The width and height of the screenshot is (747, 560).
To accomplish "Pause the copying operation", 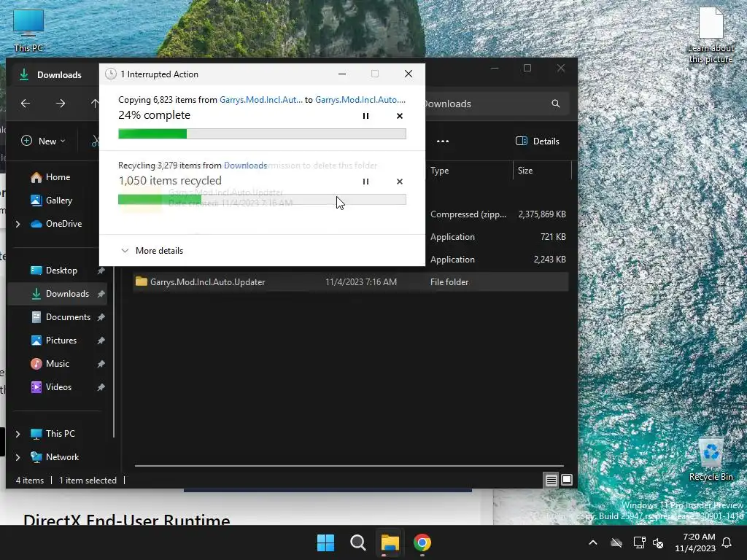I will (x=365, y=116).
